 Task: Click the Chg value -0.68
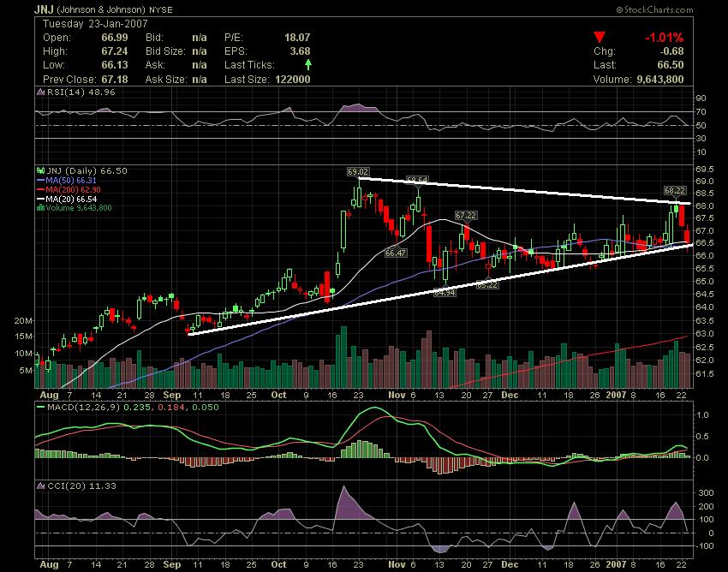pos(671,51)
